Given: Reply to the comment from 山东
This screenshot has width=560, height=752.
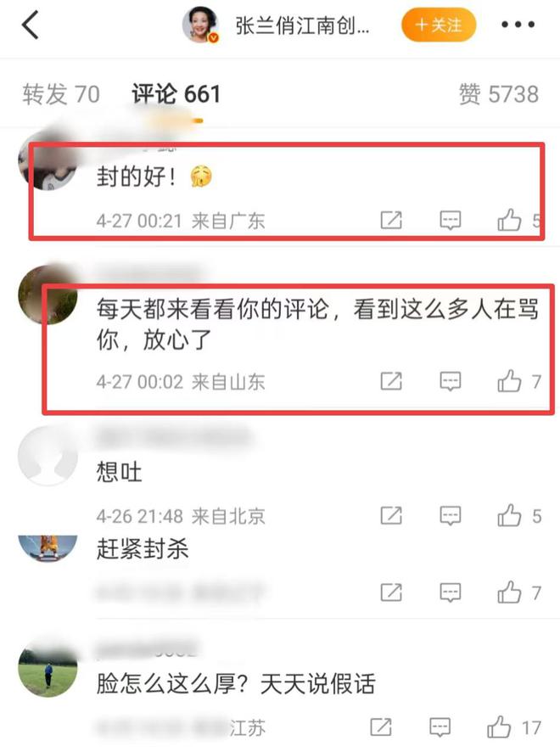Looking at the screenshot, I should pos(451,382).
